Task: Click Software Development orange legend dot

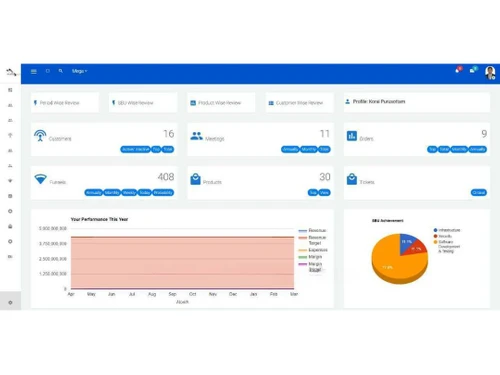Action: coord(435,242)
